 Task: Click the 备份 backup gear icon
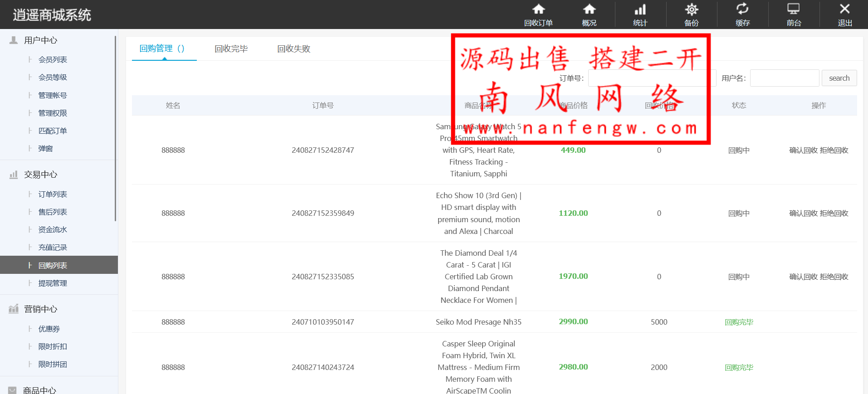pos(691,10)
